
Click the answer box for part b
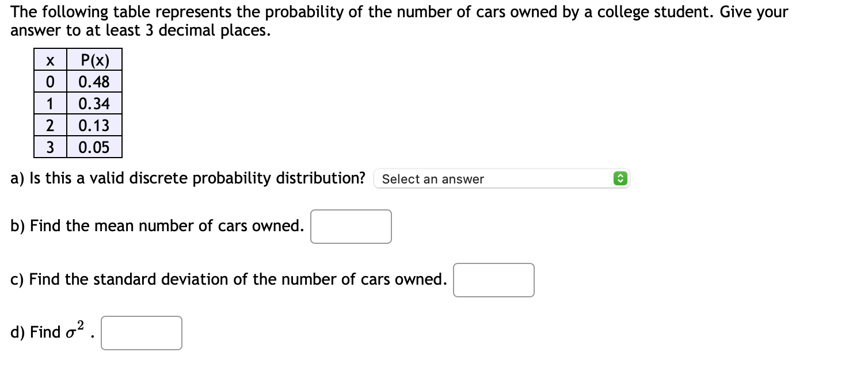tap(351, 226)
